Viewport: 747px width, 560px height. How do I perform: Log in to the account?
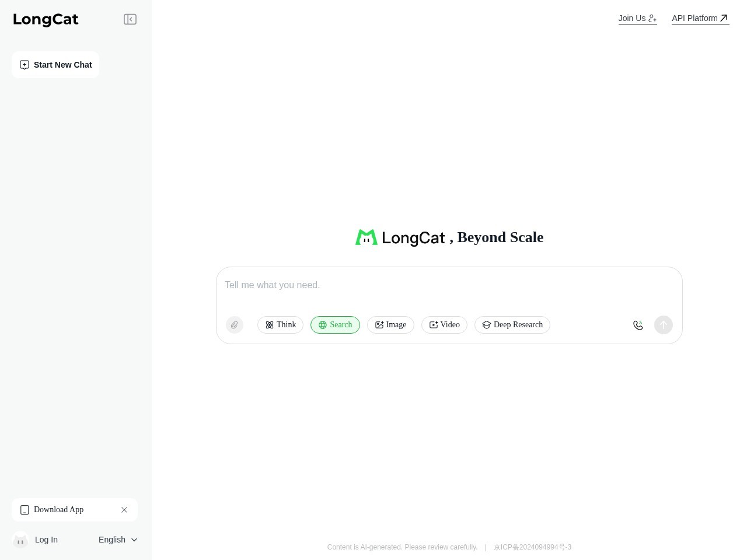point(46,540)
